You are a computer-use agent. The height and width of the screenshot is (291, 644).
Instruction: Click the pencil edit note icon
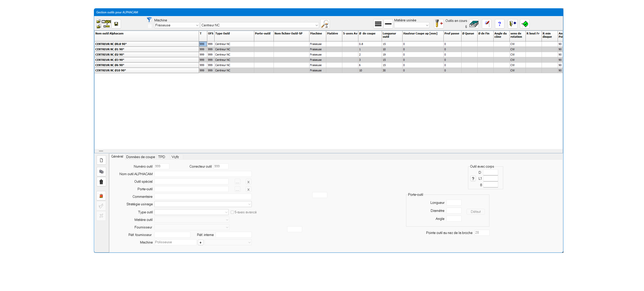tap(487, 24)
